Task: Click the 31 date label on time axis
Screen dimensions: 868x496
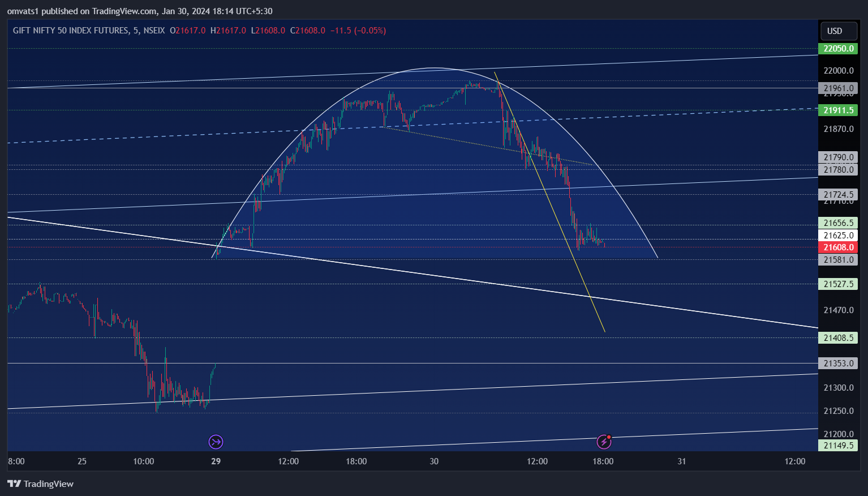Action: pos(682,461)
